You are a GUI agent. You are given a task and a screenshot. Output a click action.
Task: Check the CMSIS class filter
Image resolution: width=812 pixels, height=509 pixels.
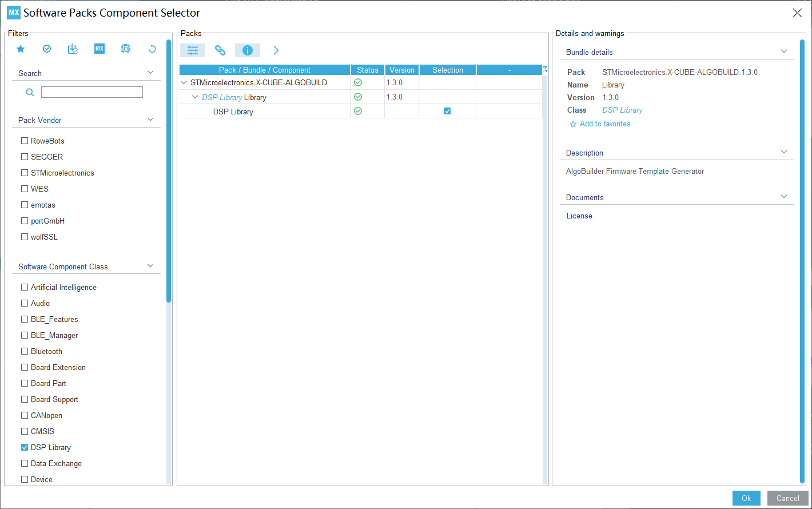[x=25, y=431]
